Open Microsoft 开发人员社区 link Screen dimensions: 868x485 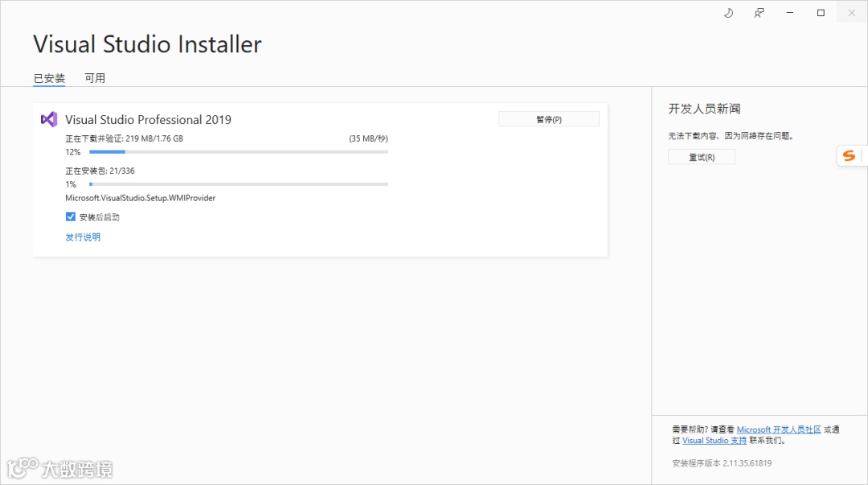coord(779,430)
